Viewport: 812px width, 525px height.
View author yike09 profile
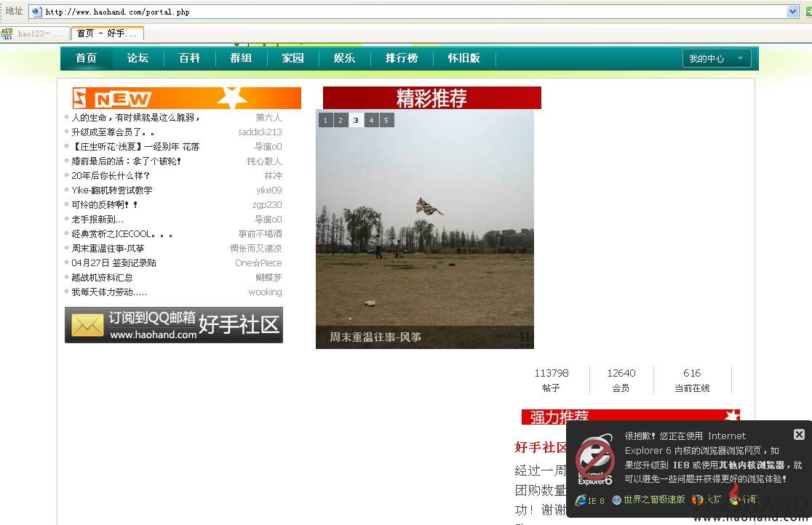(x=269, y=190)
